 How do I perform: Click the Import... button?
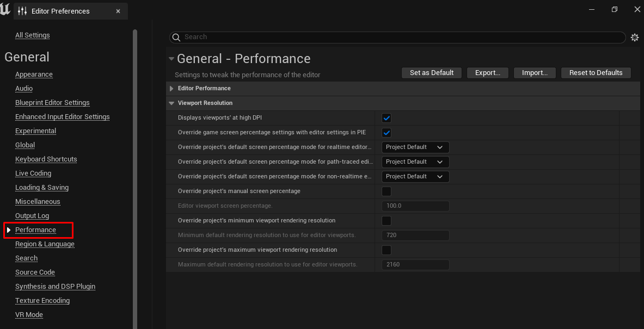pos(535,73)
